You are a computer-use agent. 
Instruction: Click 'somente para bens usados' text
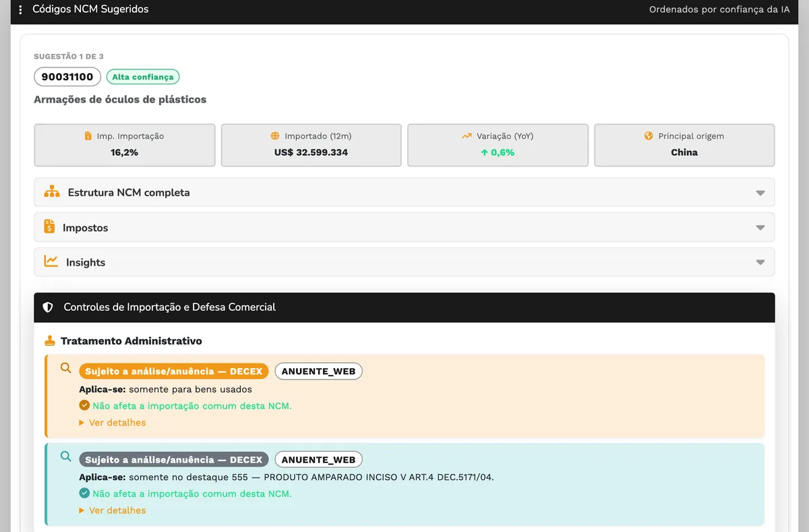[x=190, y=389]
